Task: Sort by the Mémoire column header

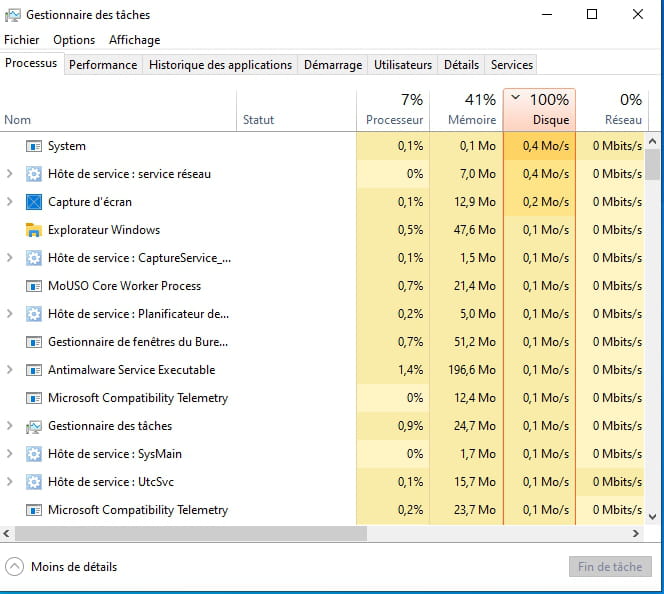Action: coord(466,110)
